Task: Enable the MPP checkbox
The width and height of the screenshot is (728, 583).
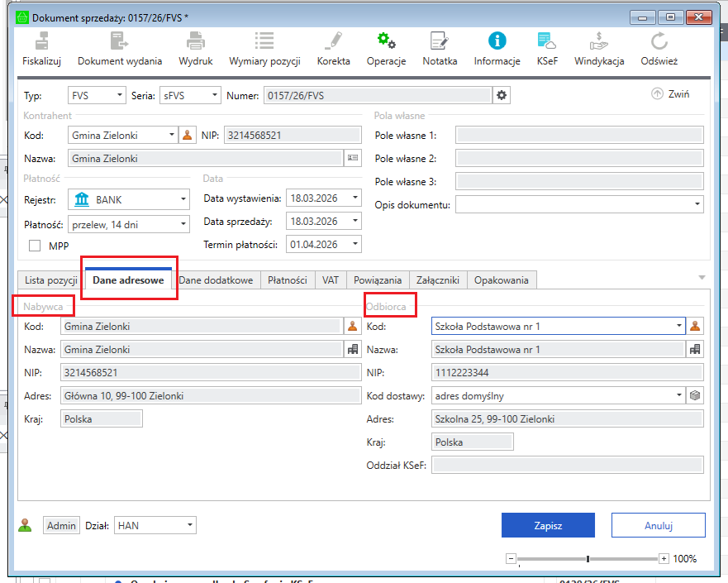Action: click(x=35, y=246)
